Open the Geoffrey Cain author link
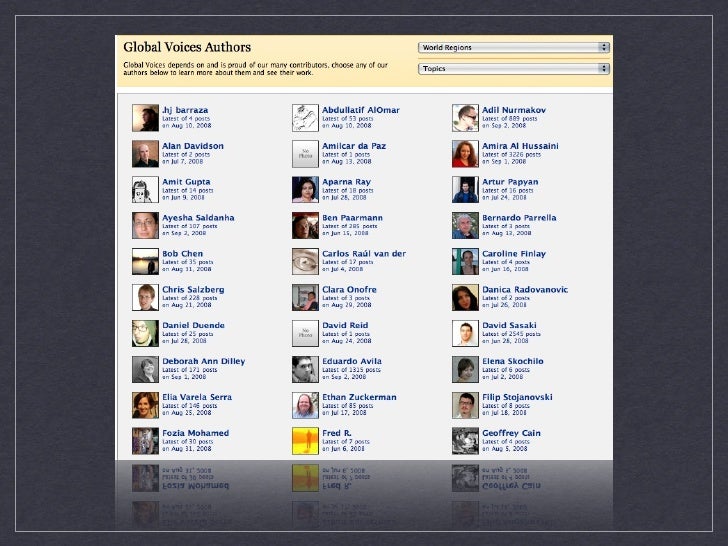The width and height of the screenshot is (728, 546). (x=511, y=433)
